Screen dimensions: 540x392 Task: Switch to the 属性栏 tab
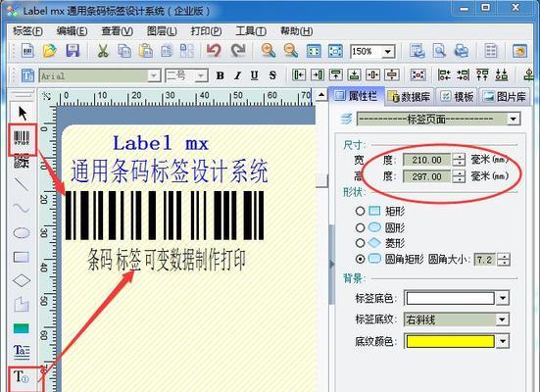tap(356, 96)
